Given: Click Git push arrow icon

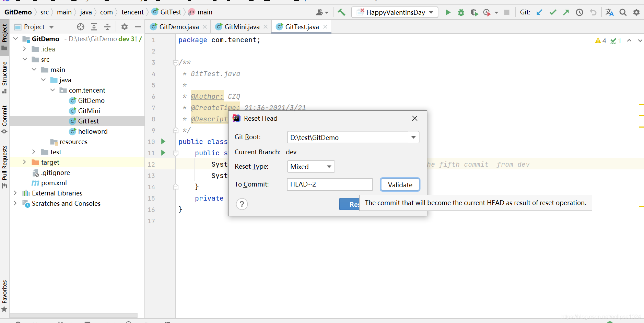Looking at the screenshot, I should [x=566, y=12].
